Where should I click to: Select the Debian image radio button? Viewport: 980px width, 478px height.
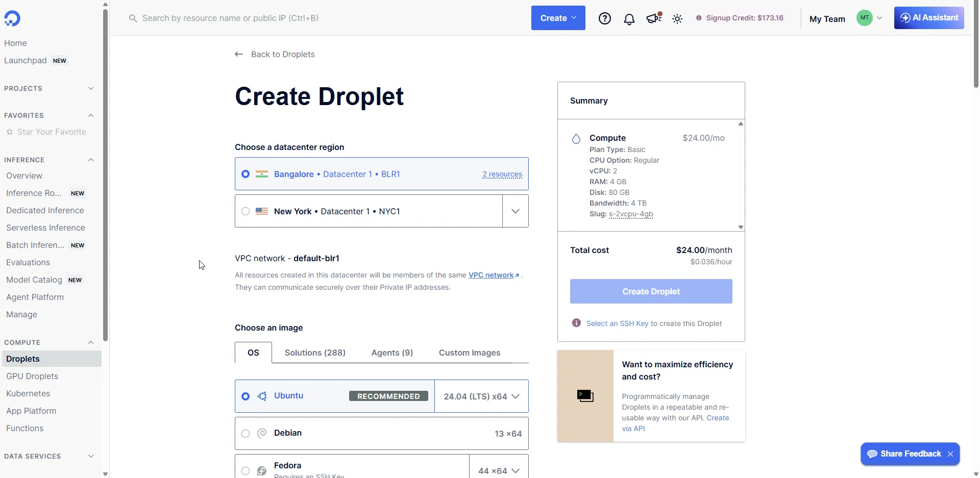246,434
